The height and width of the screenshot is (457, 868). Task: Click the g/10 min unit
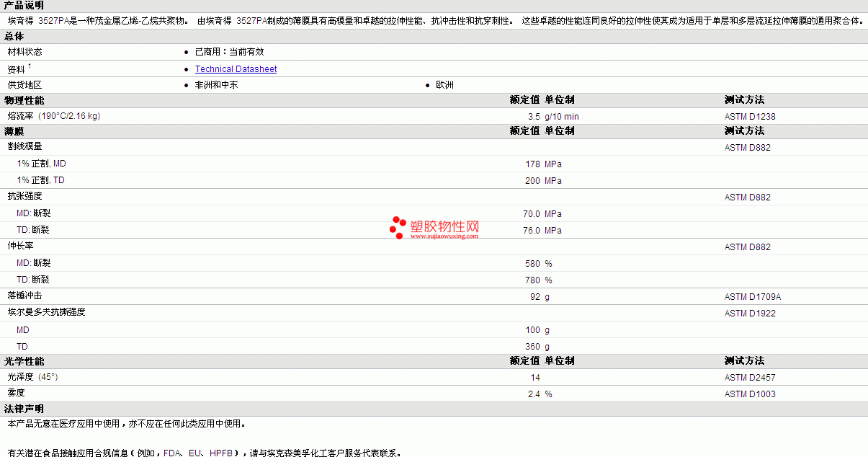click(562, 117)
